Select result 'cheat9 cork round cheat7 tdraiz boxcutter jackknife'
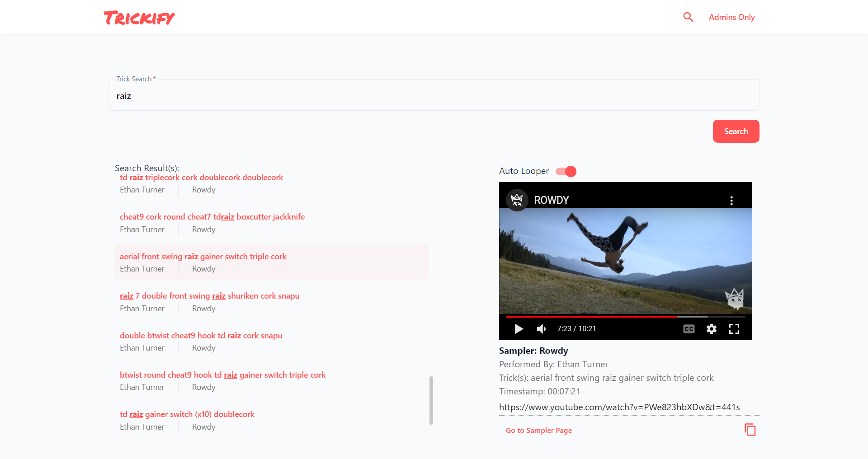Screen dimensions: 868x459 (271, 223)
